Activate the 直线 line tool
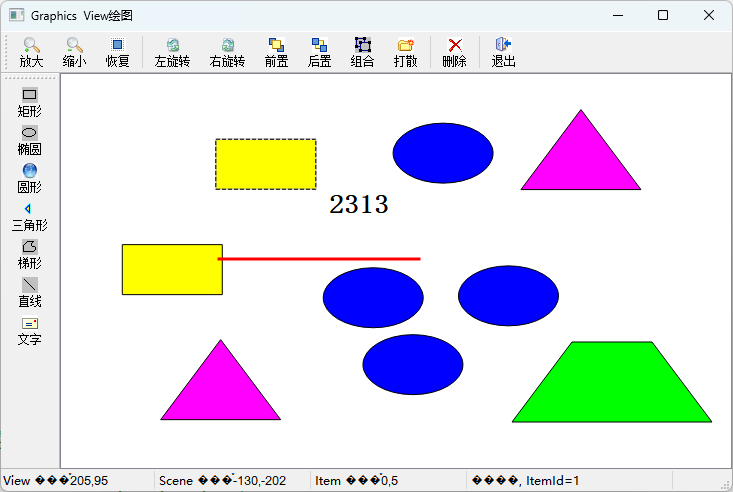 (x=30, y=292)
